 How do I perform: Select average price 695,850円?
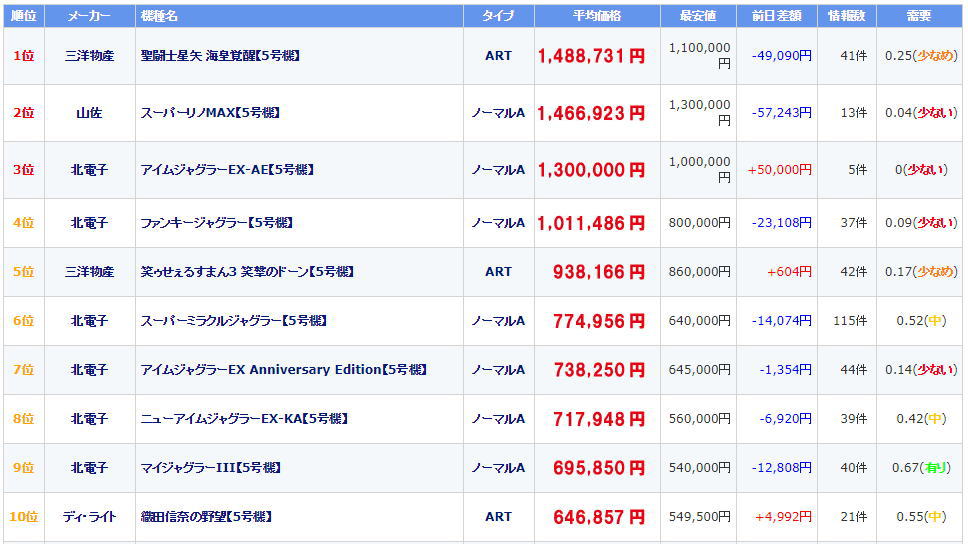pos(599,468)
